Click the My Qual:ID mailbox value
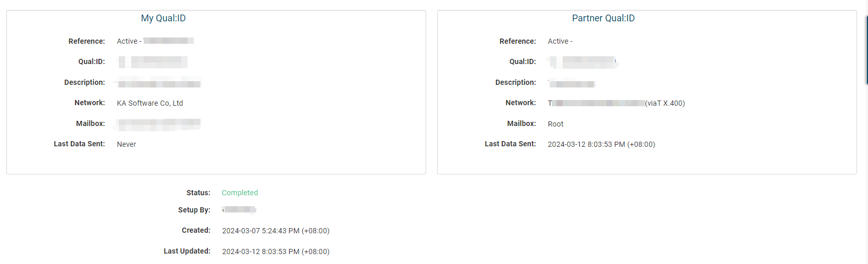 point(159,124)
